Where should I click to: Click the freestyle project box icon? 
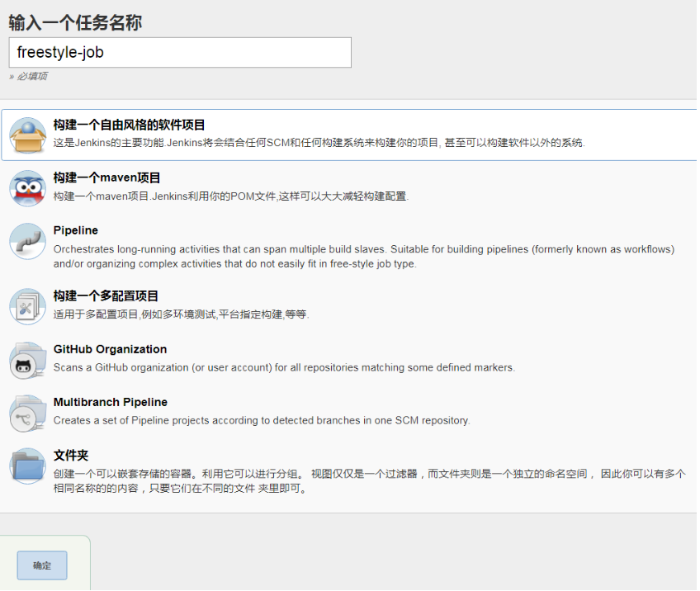(28, 135)
